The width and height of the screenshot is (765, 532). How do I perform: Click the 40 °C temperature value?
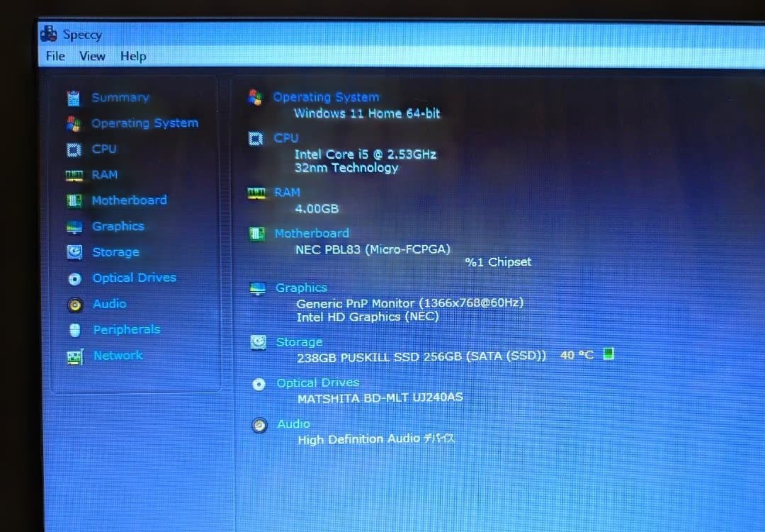pos(577,356)
